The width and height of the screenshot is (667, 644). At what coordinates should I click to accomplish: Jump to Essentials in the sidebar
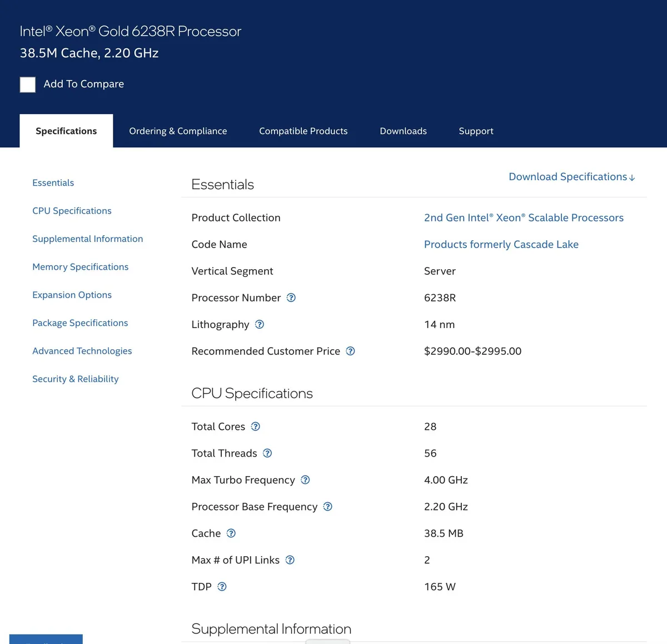(x=53, y=183)
